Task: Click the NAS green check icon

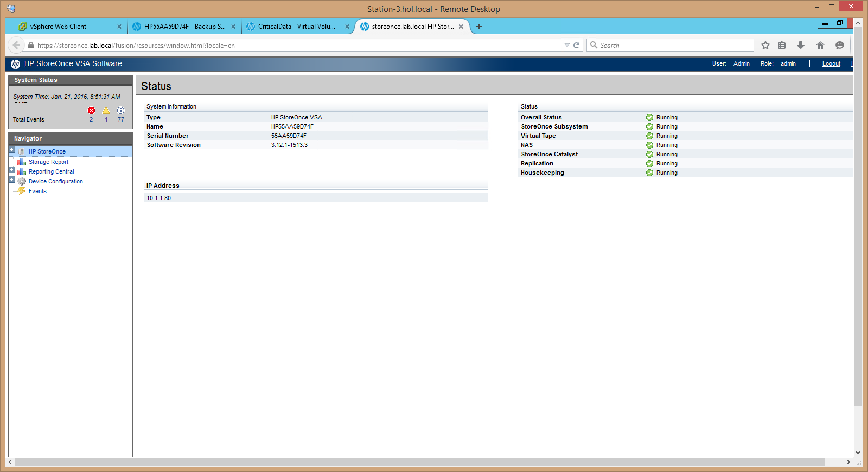Action: (x=649, y=145)
